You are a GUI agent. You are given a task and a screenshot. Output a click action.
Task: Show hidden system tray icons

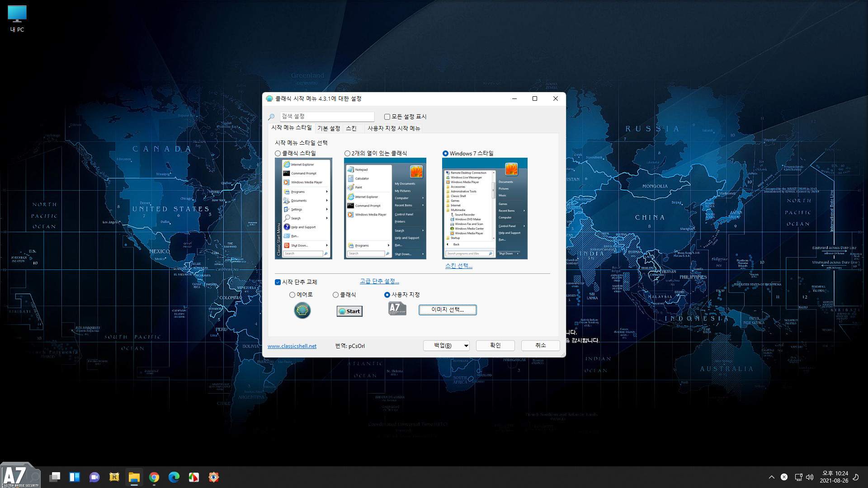point(772,477)
